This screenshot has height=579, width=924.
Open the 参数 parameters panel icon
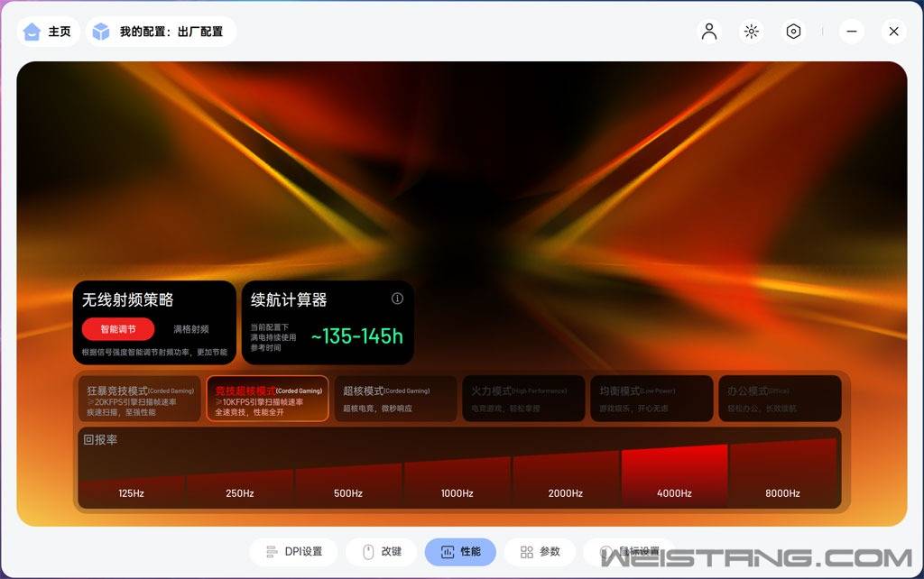(x=527, y=551)
